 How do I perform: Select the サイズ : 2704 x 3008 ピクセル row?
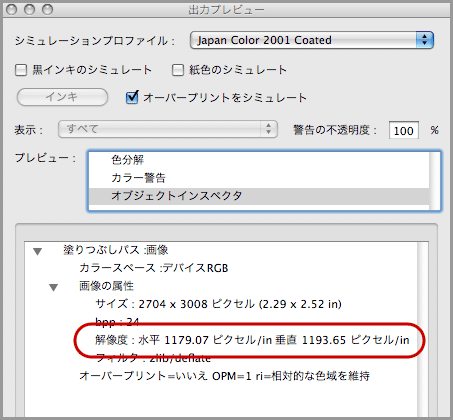coord(218,304)
